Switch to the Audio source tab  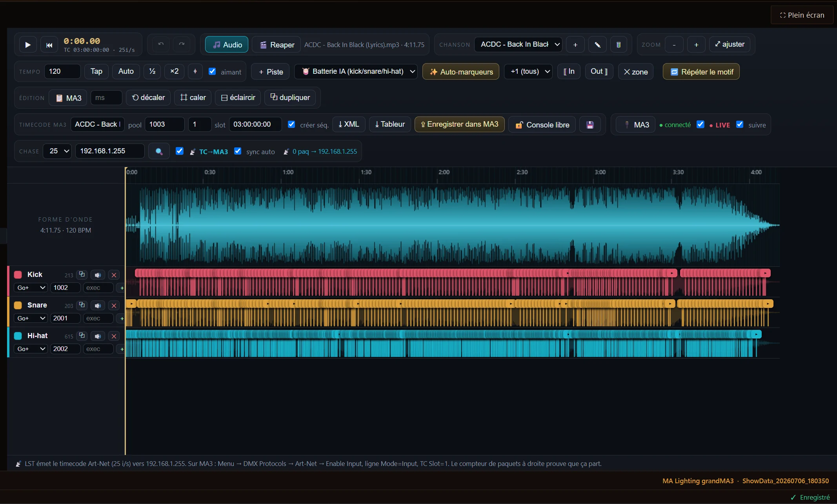(227, 45)
